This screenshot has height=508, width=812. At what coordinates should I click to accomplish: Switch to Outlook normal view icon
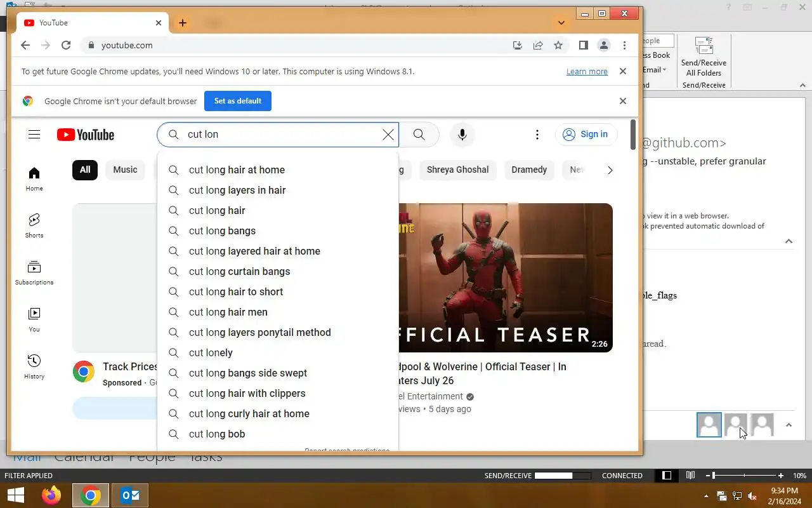[x=667, y=475]
